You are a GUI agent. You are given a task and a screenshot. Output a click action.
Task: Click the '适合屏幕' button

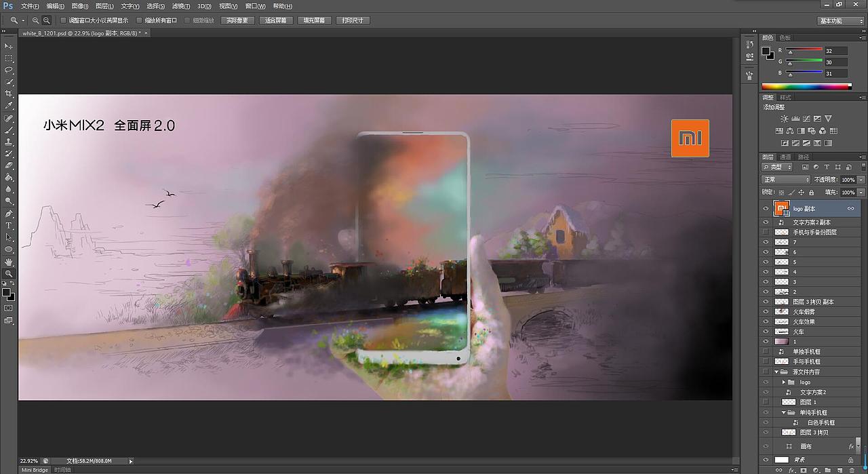click(276, 20)
